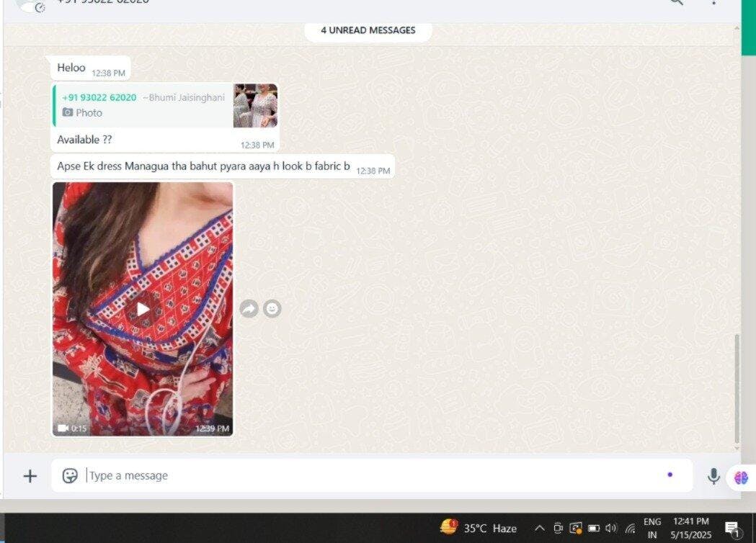Image resolution: width=756 pixels, height=543 pixels.
Task: Click the chat vertical scrollbar
Action: tap(736, 389)
